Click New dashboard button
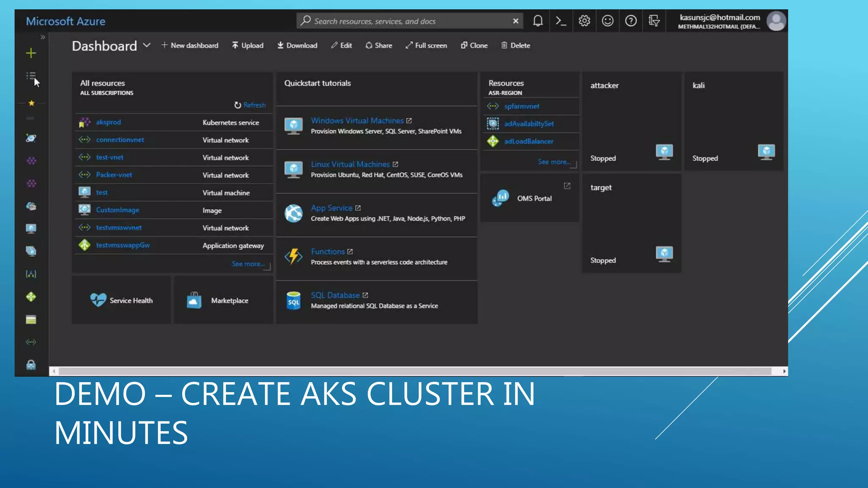Screen dimensions: 868x488 click(190, 45)
